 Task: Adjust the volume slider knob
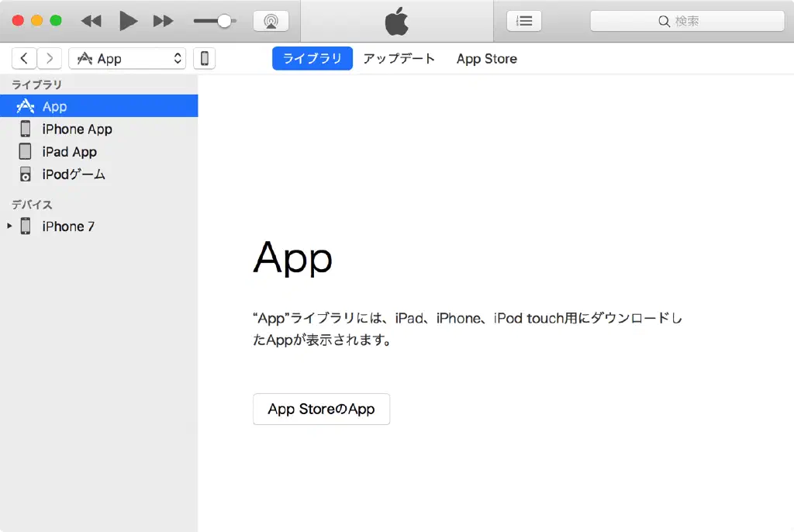224,21
